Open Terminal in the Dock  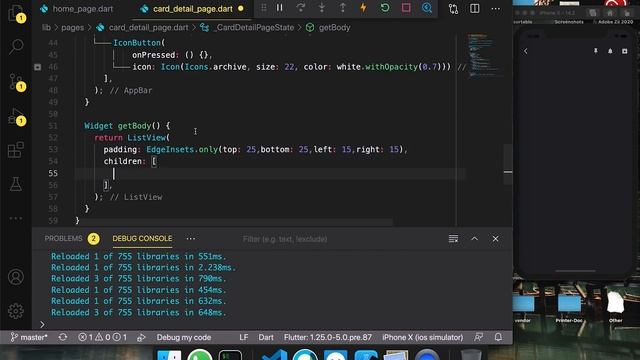pyautogui.click(x=230, y=355)
